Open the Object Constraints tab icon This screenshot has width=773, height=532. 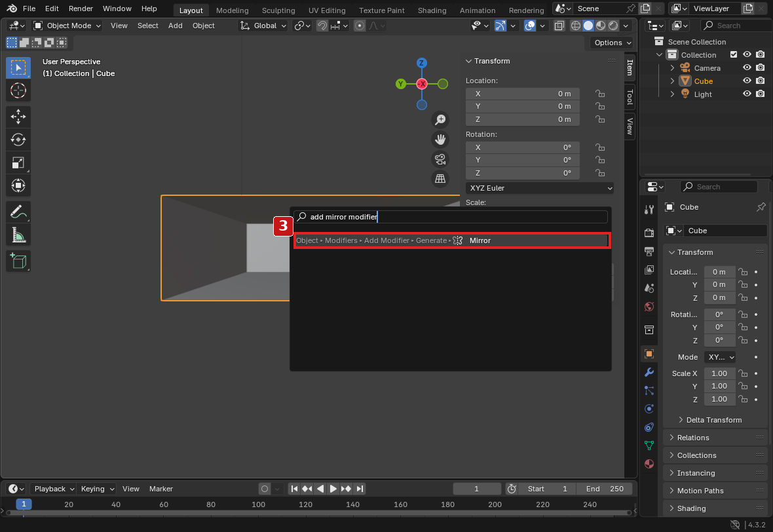point(649,427)
